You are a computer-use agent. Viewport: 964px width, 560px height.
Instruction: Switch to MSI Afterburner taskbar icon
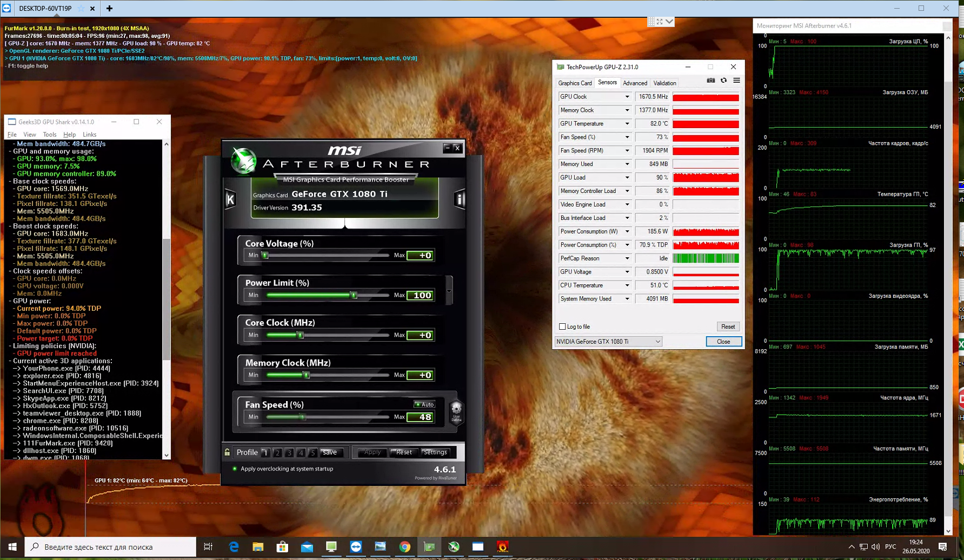coord(454,547)
